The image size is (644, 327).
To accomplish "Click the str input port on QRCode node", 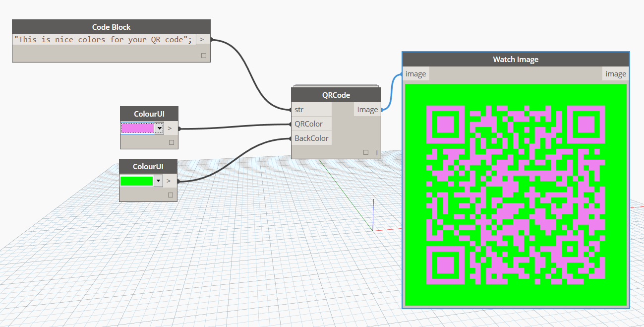I will click(298, 109).
